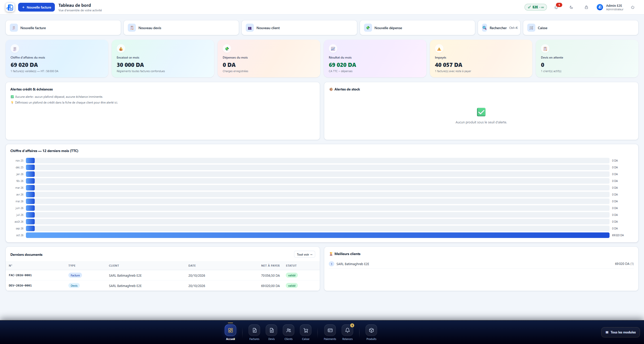Click the Chiffre d'affaires du mois card icon
This screenshot has width=644, height=344.
(15, 49)
